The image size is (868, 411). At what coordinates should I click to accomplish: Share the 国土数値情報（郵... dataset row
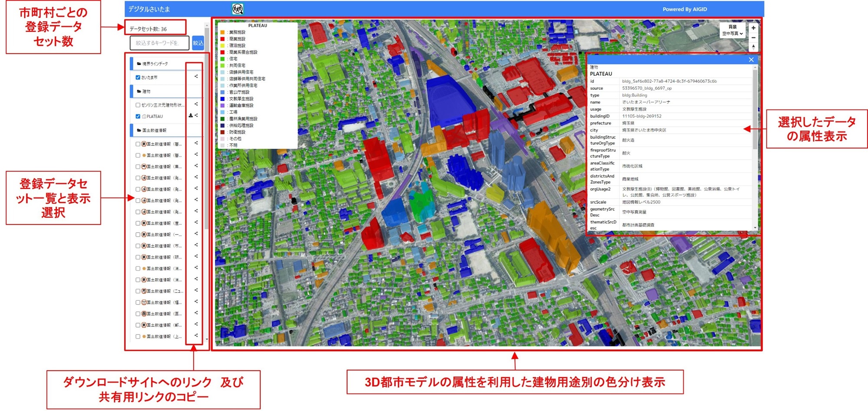(x=196, y=324)
